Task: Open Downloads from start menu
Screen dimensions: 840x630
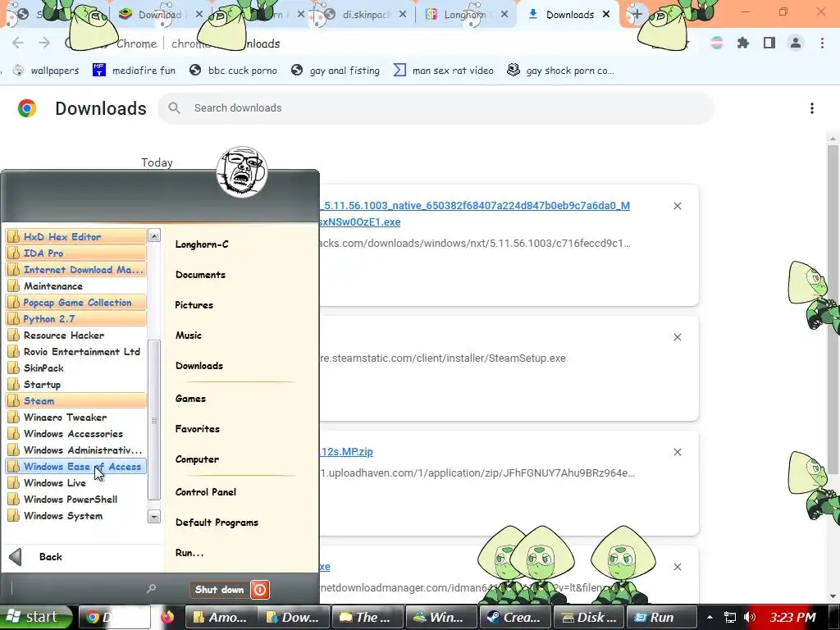Action: coord(199,366)
